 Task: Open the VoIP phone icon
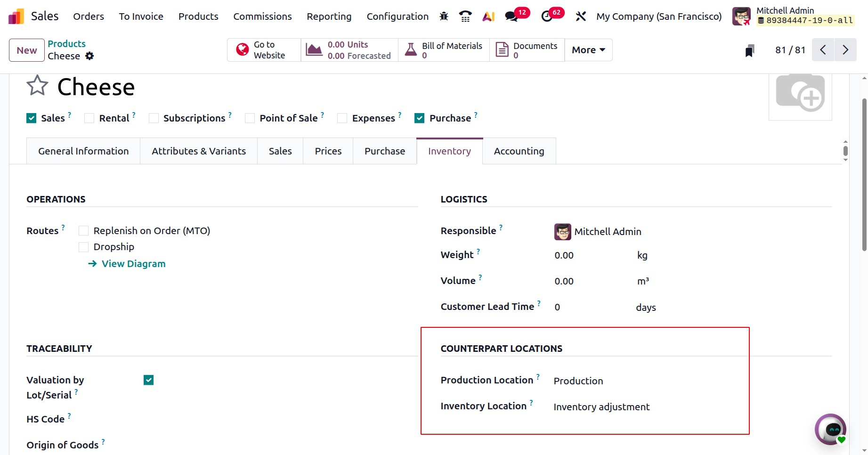(465, 16)
